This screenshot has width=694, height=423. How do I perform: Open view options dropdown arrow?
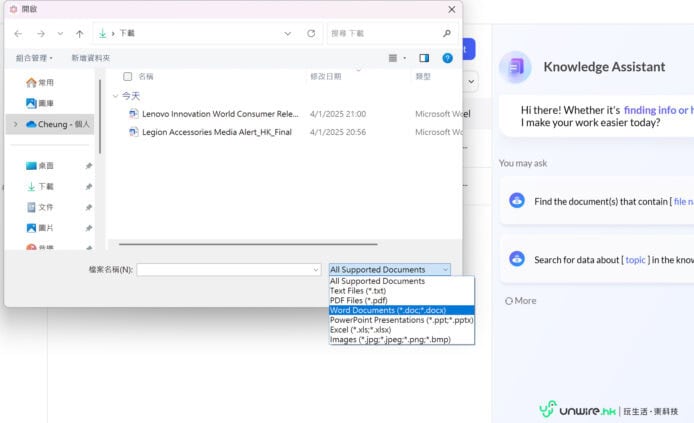coord(405,58)
